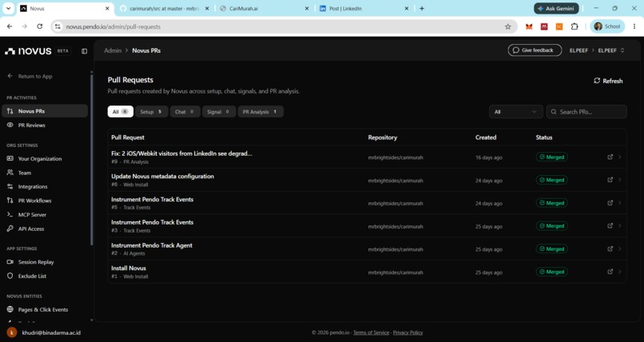The height and width of the screenshot is (342, 644).
Task: Open the Terms of Service link
Action: click(x=371, y=332)
